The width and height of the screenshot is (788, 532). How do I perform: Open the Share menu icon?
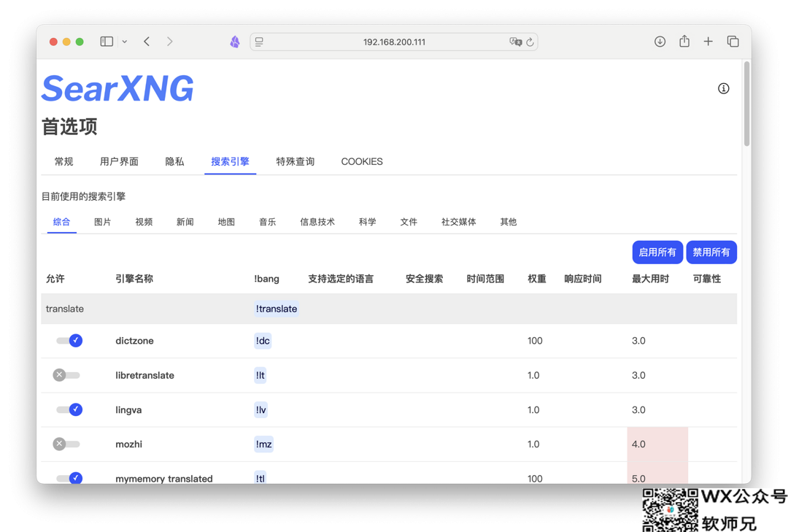tap(684, 41)
